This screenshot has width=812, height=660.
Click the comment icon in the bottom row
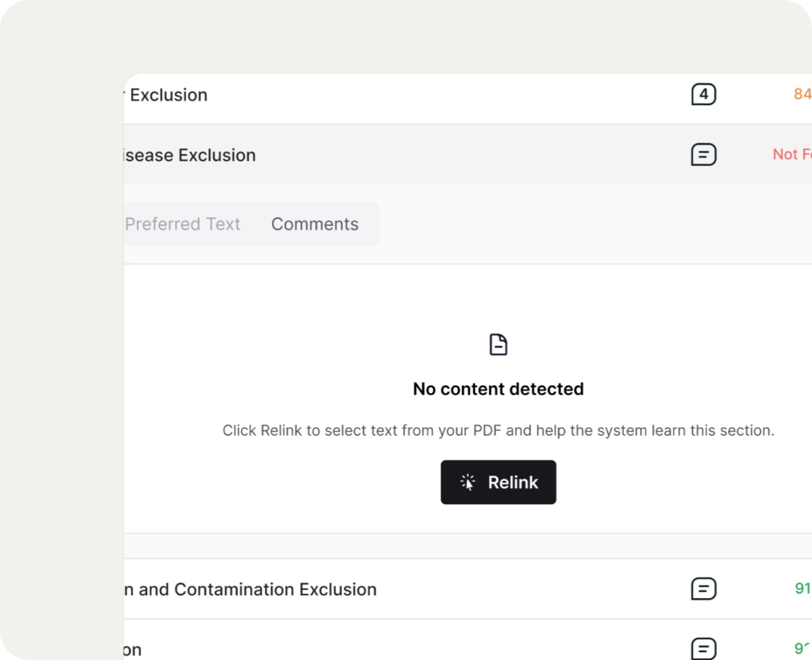[704, 648]
